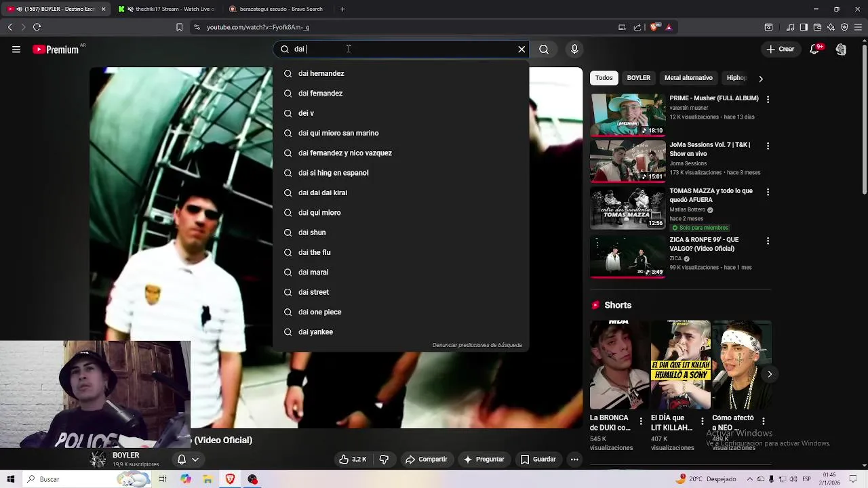Open options for ZICA & RONPE 99' video
Image resolution: width=868 pixels, height=488 pixels.
click(768, 241)
